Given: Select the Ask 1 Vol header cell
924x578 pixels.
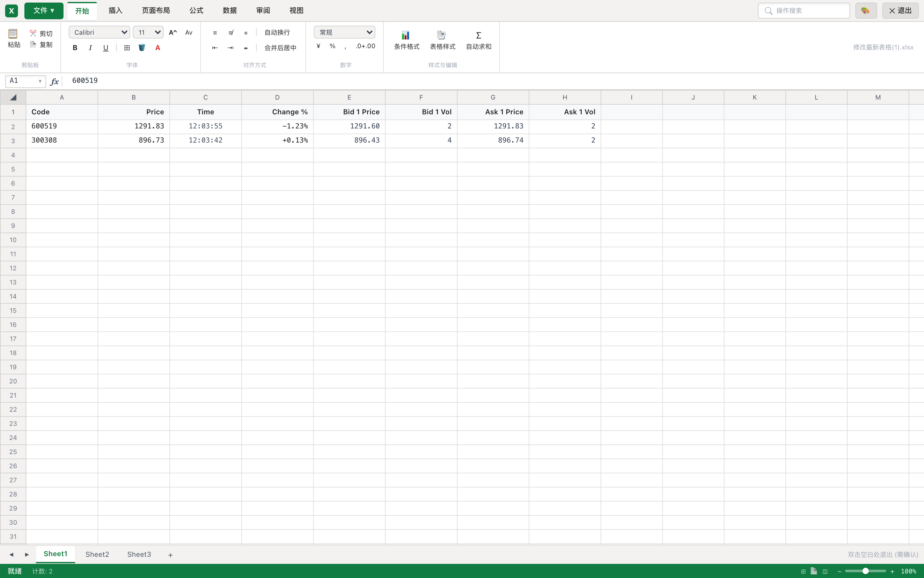Looking at the screenshot, I should point(565,112).
